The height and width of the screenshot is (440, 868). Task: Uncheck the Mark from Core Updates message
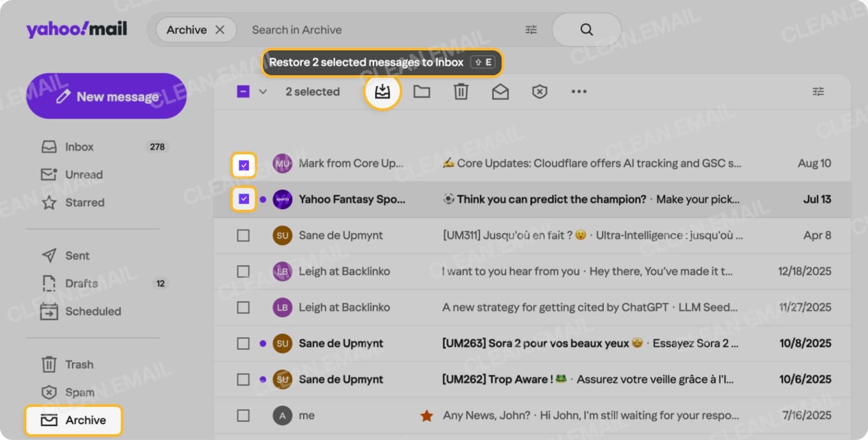tap(243, 166)
